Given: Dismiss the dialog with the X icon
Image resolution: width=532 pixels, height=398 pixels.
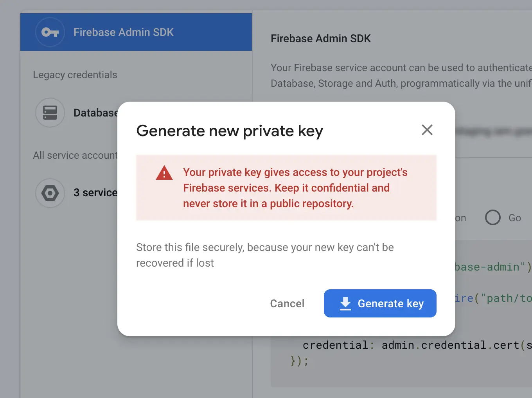Looking at the screenshot, I should pyautogui.click(x=427, y=130).
